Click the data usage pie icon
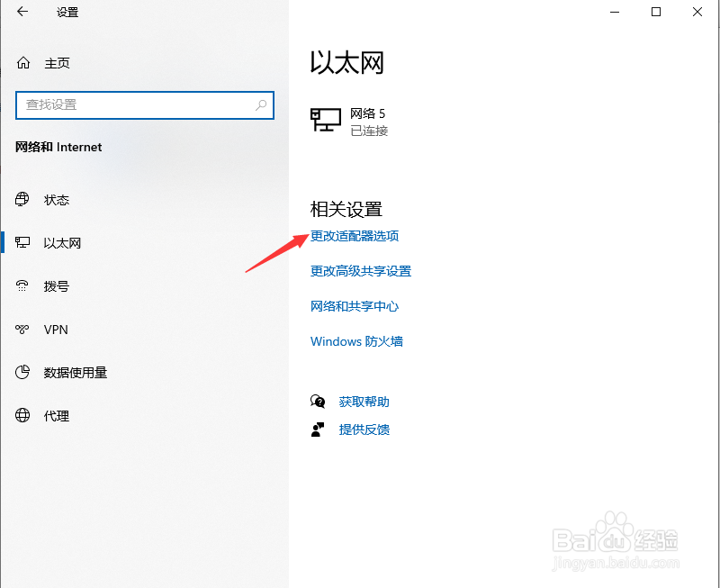The image size is (720, 588). tap(22, 372)
